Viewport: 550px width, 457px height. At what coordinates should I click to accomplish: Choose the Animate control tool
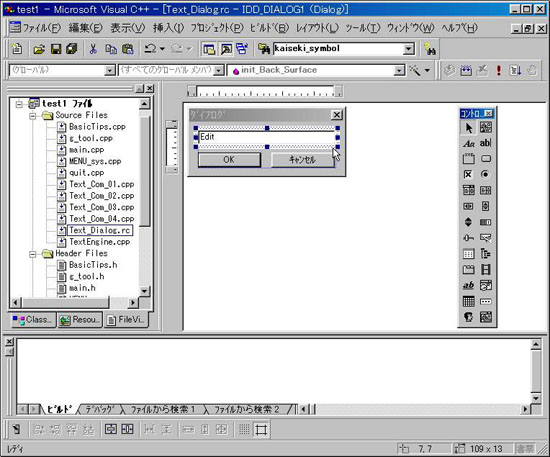(x=485, y=270)
